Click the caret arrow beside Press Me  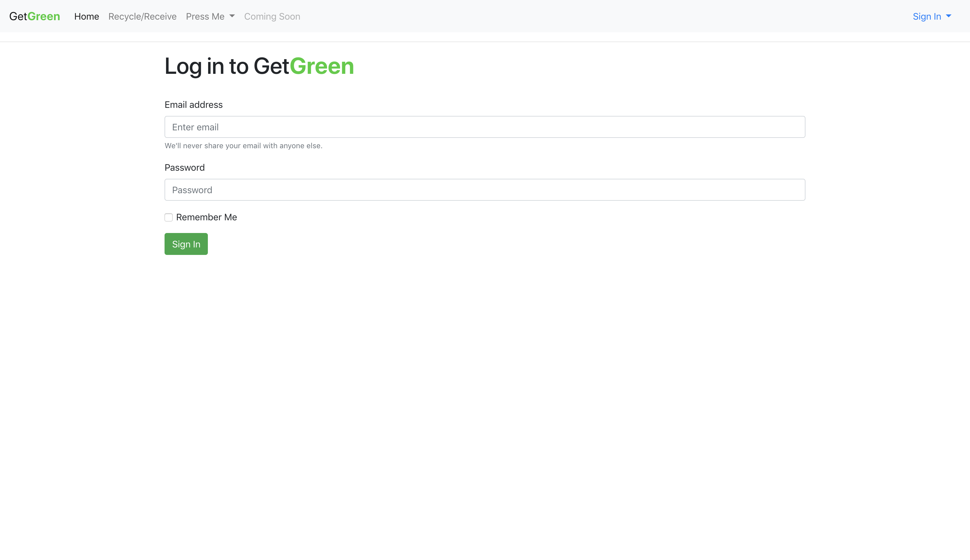[x=232, y=16]
